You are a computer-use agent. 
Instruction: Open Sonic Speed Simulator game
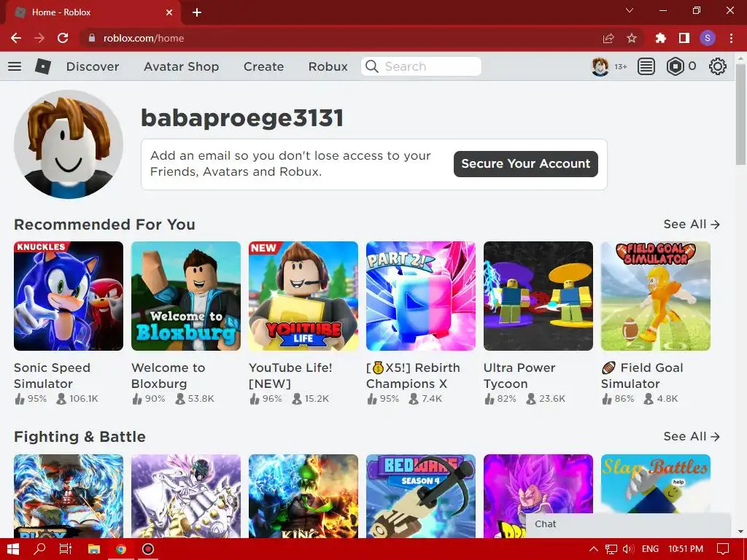[69, 296]
